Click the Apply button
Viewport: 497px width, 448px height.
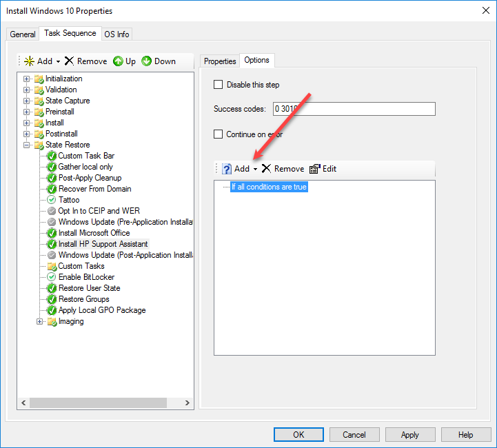[410, 435]
